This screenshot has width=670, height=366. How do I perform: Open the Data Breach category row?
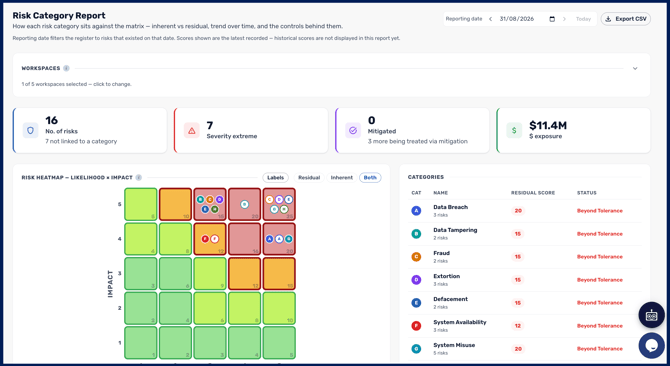525,211
